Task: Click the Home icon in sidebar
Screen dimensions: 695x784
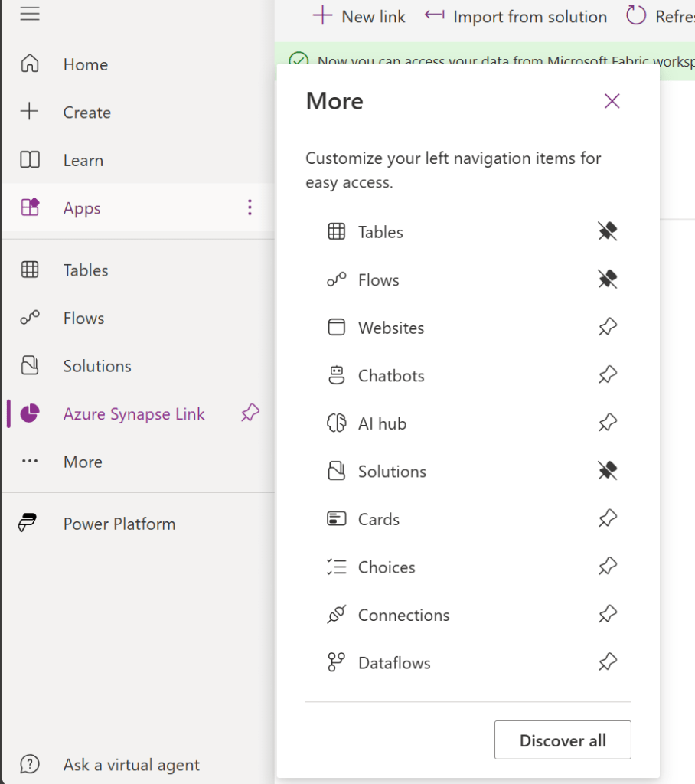Action: (x=30, y=64)
